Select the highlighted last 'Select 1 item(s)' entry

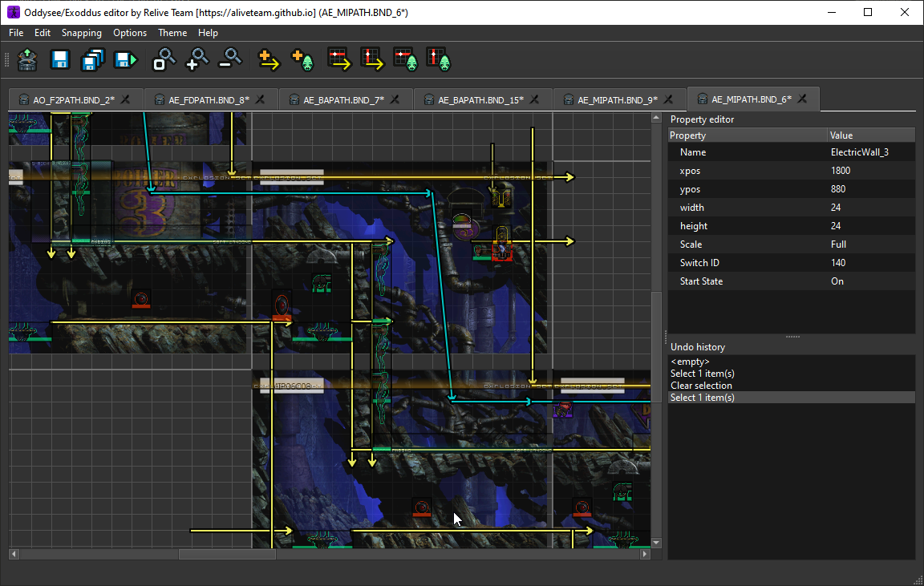792,398
